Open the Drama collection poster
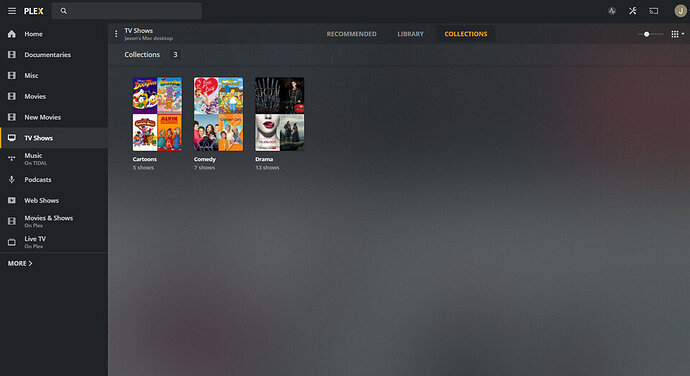 coord(279,114)
